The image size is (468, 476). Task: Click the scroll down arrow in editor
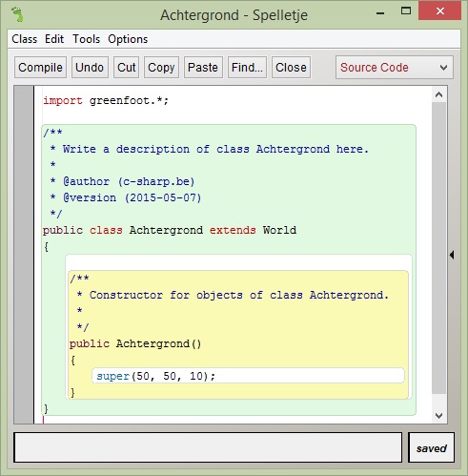click(x=439, y=415)
